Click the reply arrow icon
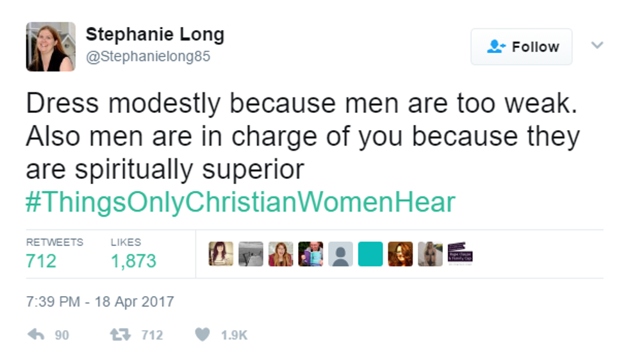Viewport: 628px width, 364px height. click(37, 335)
